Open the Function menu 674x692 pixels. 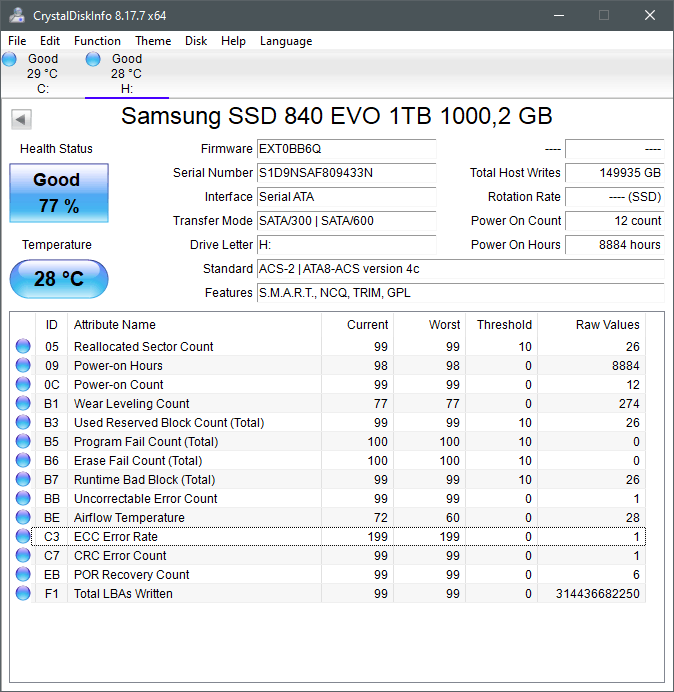click(97, 41)
